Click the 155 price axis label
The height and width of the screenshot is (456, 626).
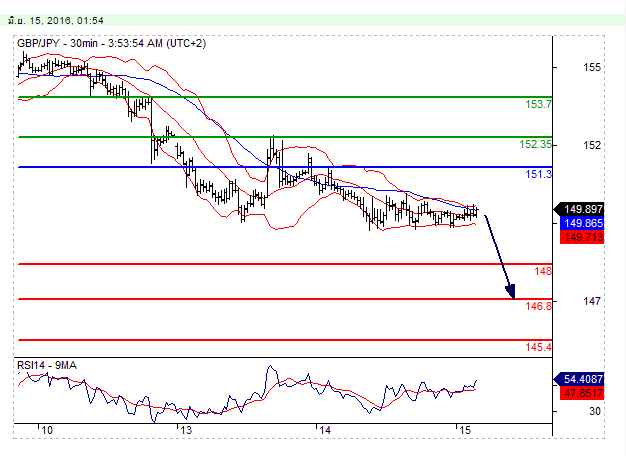tap(592, 67)
